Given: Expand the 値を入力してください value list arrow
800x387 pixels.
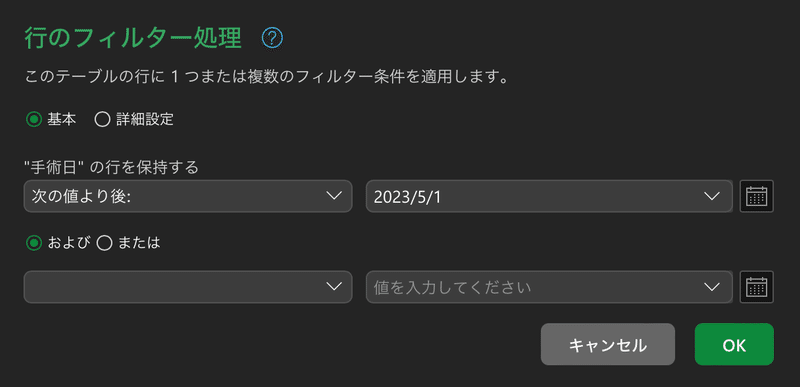Looking at the screenshot, I should (x=711, y=287).
